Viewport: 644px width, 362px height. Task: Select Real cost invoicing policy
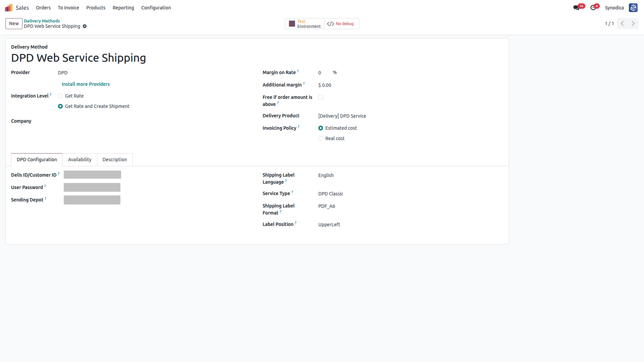(x=321, y=138)
